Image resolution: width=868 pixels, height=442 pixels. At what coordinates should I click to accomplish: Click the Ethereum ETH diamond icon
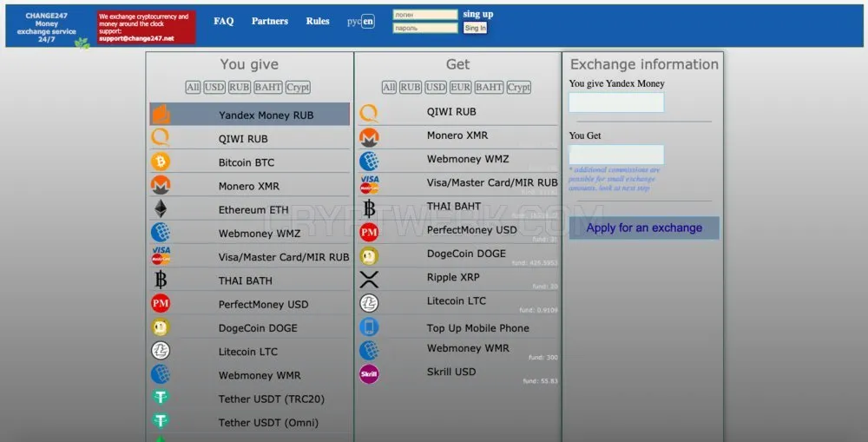161,208
